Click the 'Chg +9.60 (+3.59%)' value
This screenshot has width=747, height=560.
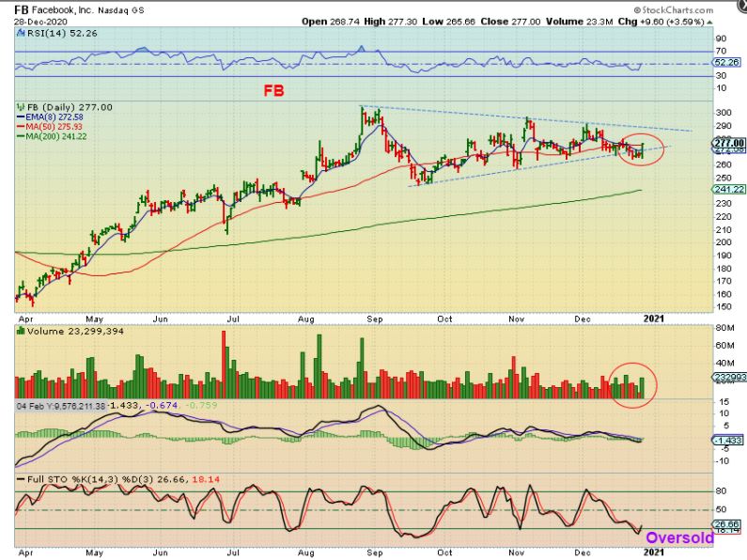coord(661,22)
